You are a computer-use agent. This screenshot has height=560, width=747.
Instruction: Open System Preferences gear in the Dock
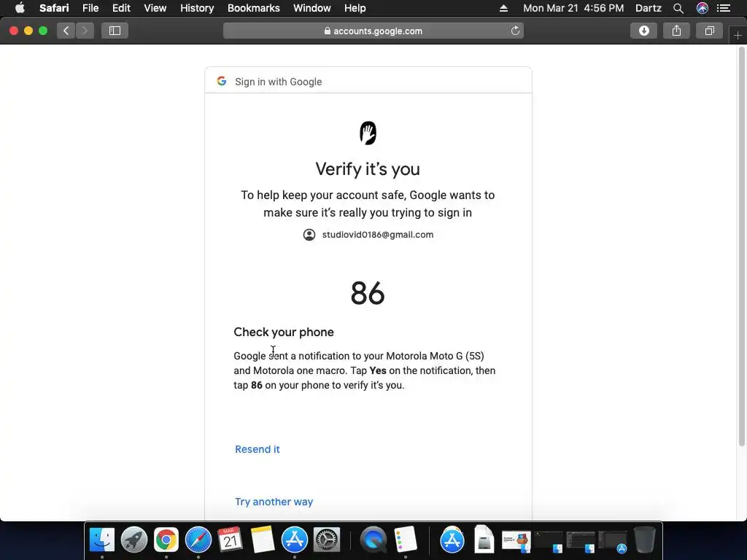pos(326,540)
